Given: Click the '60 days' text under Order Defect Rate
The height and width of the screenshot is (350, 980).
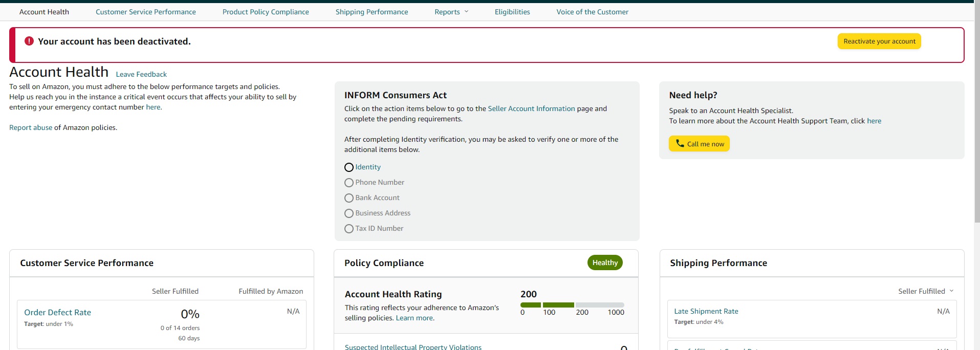Looking at the screenshot, I should (189, 338).
